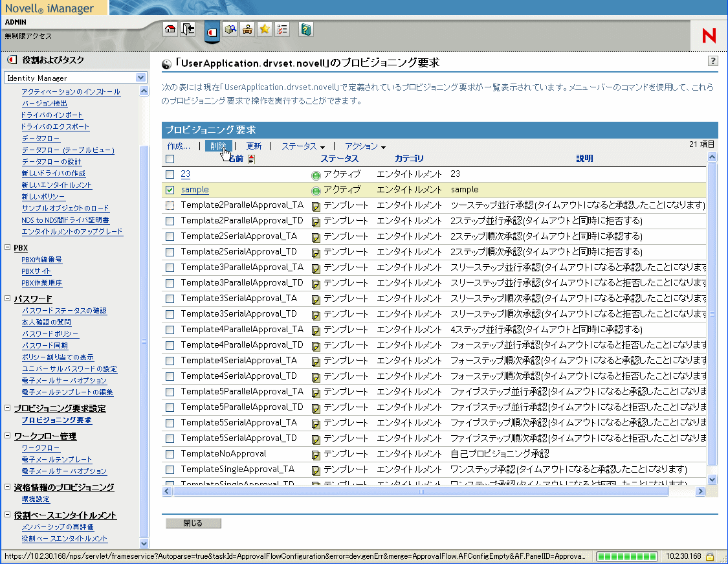The height and width of the screenshot is (564, 728).
Task: Open the ステータス dropdown in the action bar
Action: point(303,146)
